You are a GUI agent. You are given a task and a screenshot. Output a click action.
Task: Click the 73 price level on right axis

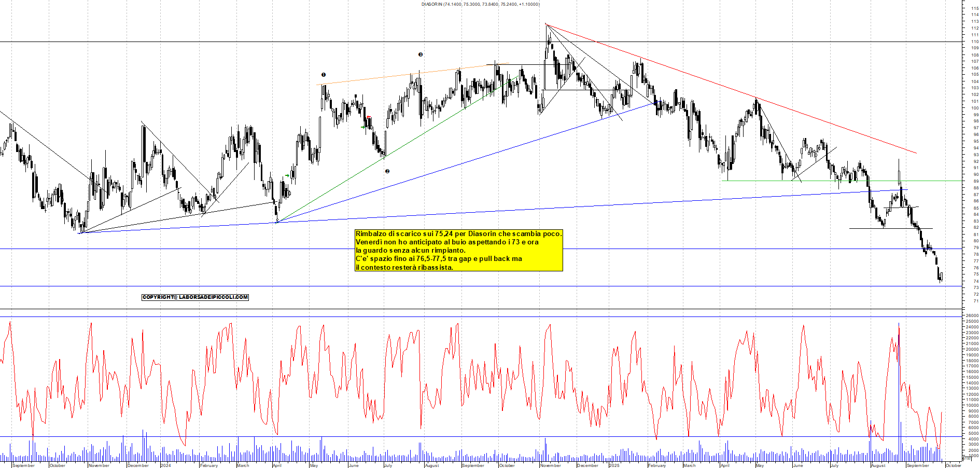pyautogui.click(x=975, y=287)
